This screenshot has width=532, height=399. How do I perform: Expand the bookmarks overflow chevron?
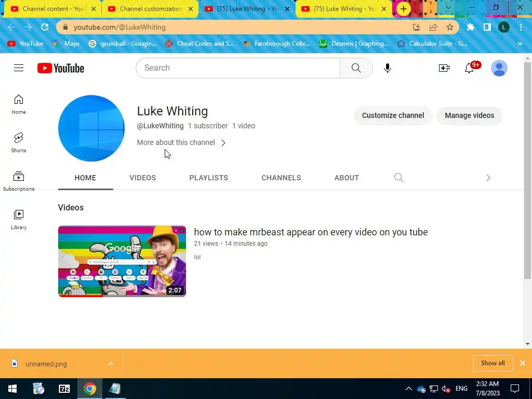click(x=520, y=44)
